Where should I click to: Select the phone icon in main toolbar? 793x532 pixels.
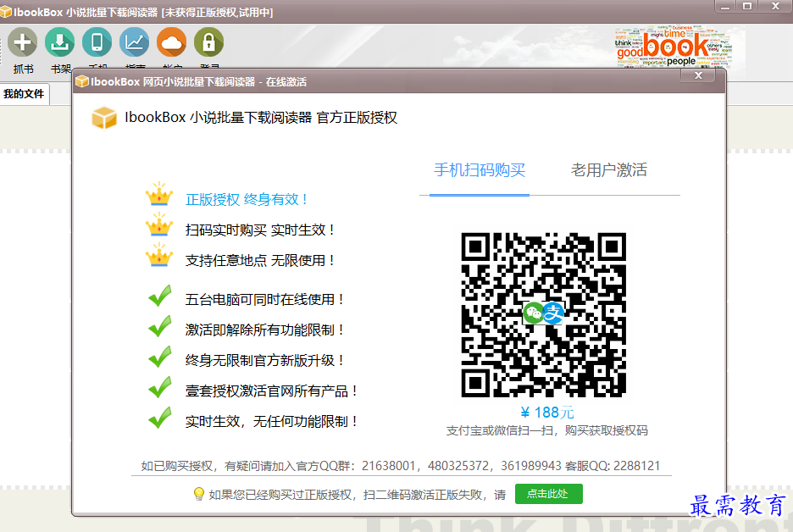click(97, 42)
